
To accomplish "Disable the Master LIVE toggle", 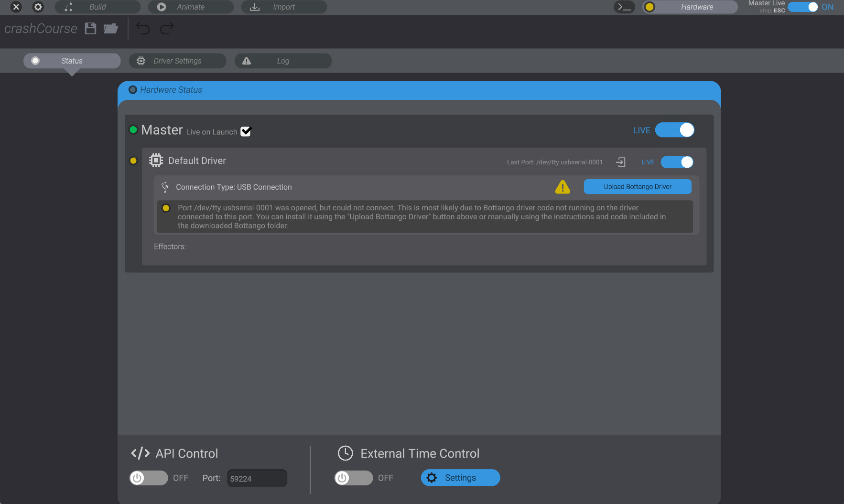I will click(x=675, y=130).
